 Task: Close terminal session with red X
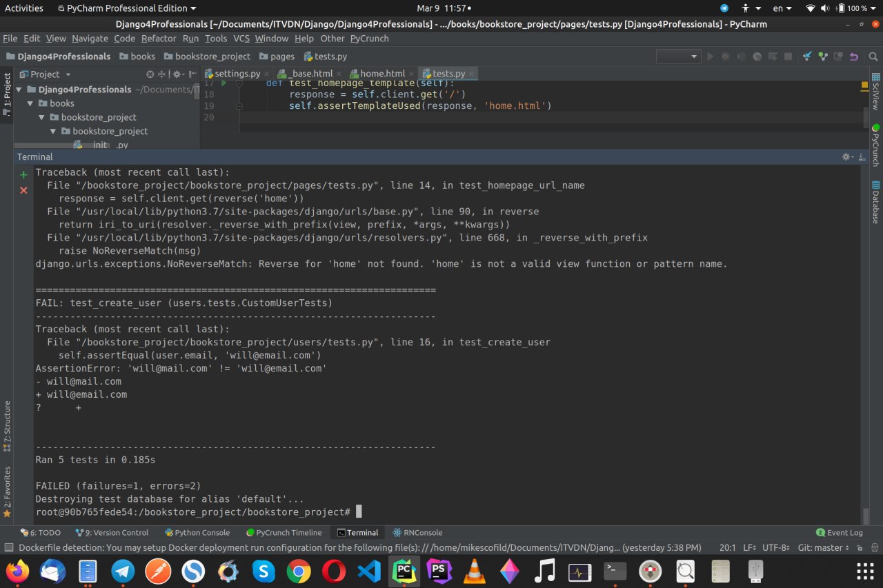(23, 190)
